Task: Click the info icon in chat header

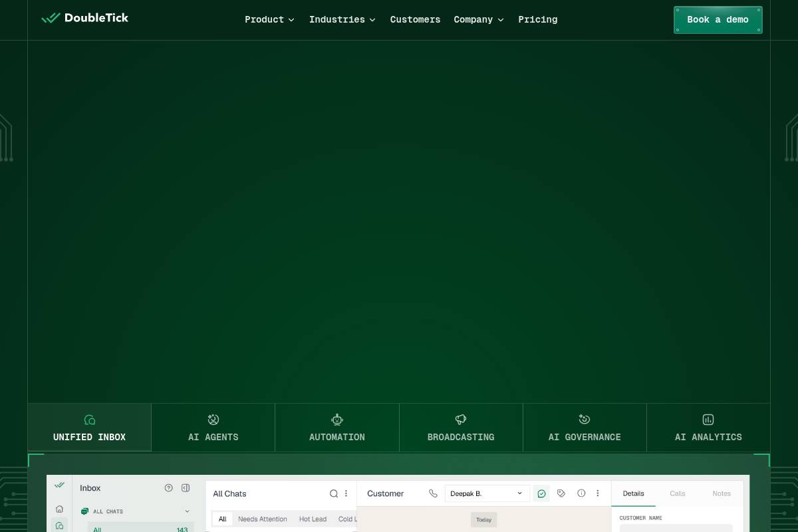Action: [581, 493]
